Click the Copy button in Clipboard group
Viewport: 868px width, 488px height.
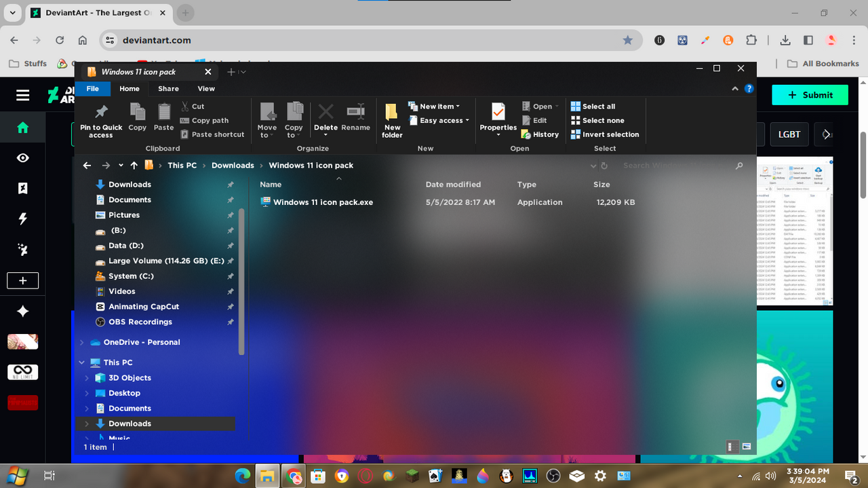point(137,117)
